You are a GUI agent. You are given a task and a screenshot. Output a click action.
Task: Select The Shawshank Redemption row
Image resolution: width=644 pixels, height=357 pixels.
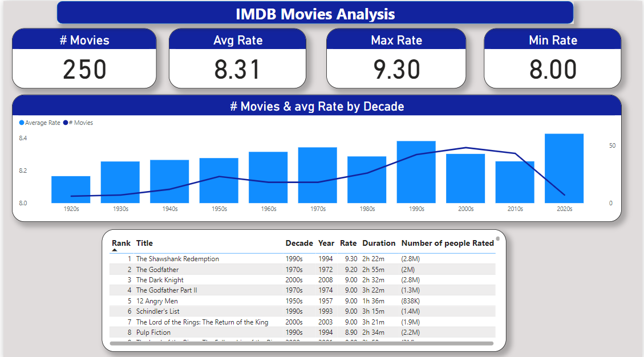[x=177, y=259]
